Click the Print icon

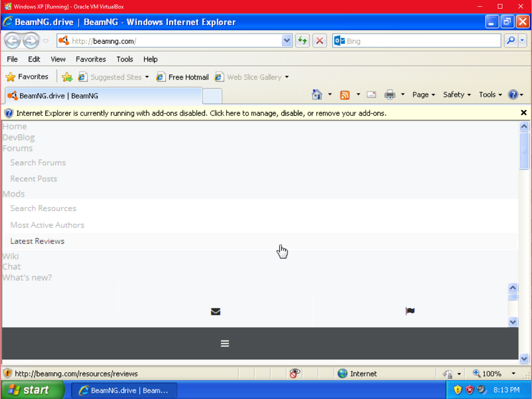coord(390,94)
